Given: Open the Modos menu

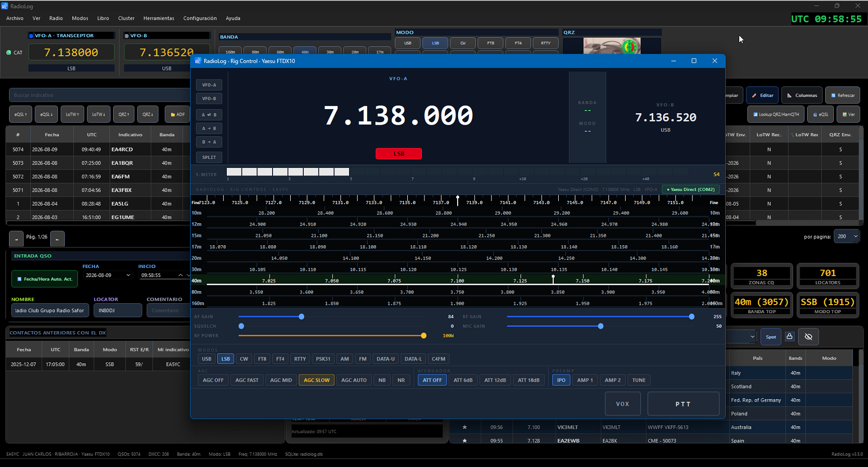Looking at the screenshot, I should (x=80, y=18).
